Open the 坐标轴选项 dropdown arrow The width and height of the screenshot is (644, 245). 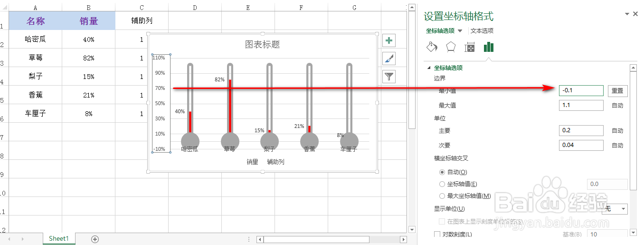coord(460,31)
